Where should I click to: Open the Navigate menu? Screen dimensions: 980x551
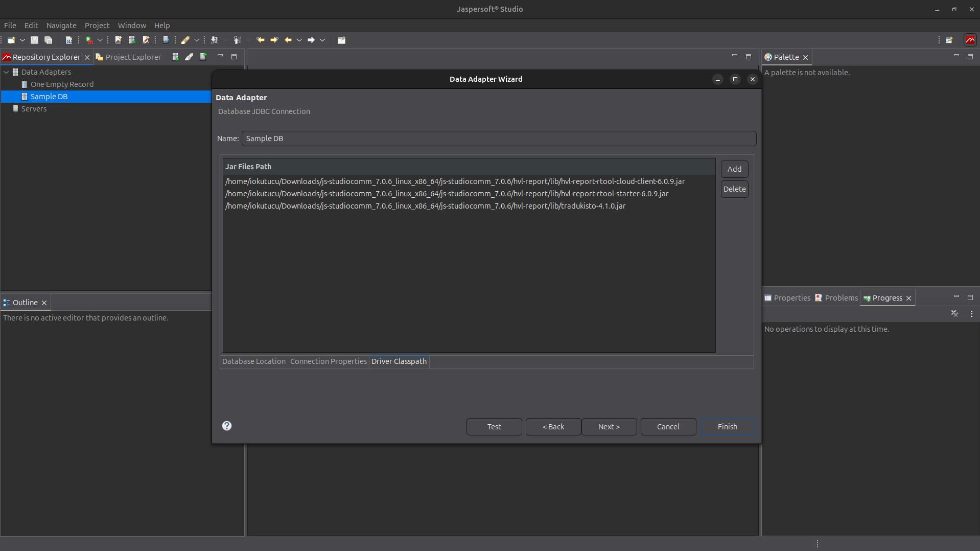pos(61,25)
